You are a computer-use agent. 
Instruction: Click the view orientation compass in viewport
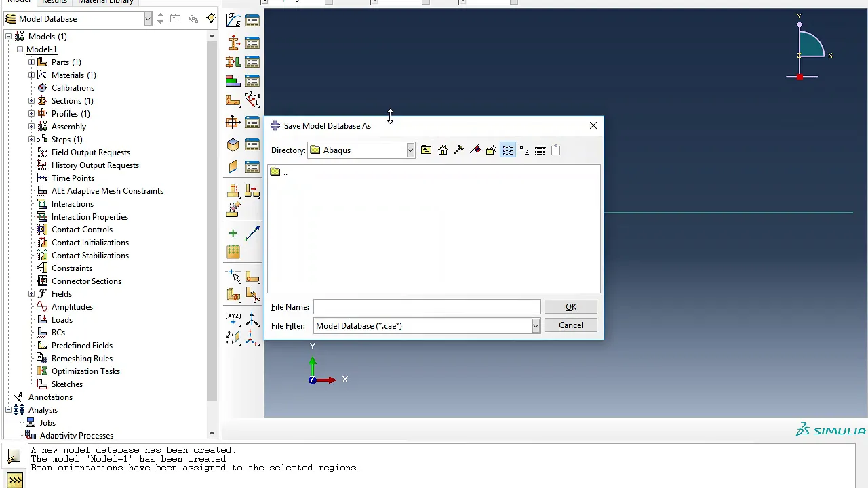[809, 47]
